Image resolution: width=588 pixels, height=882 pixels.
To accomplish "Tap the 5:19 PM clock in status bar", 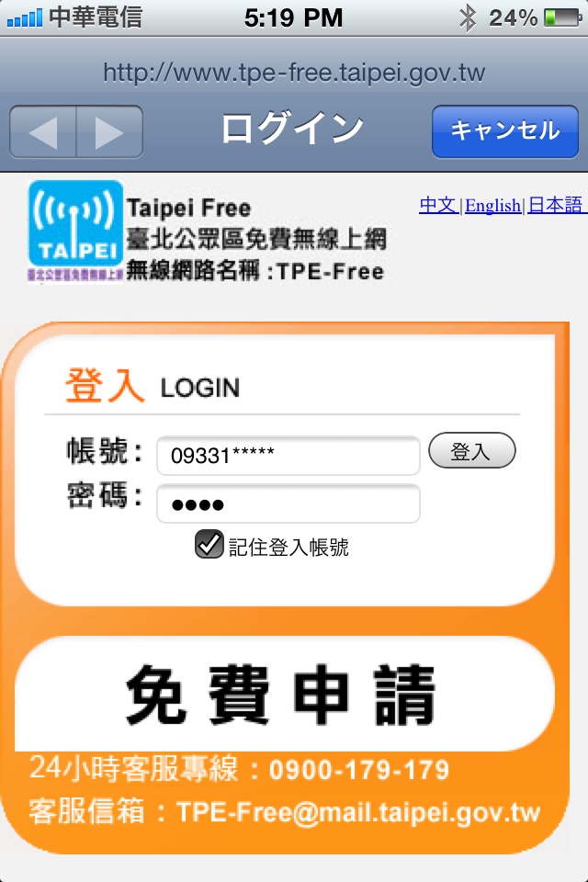I will [x=293, y=18].
